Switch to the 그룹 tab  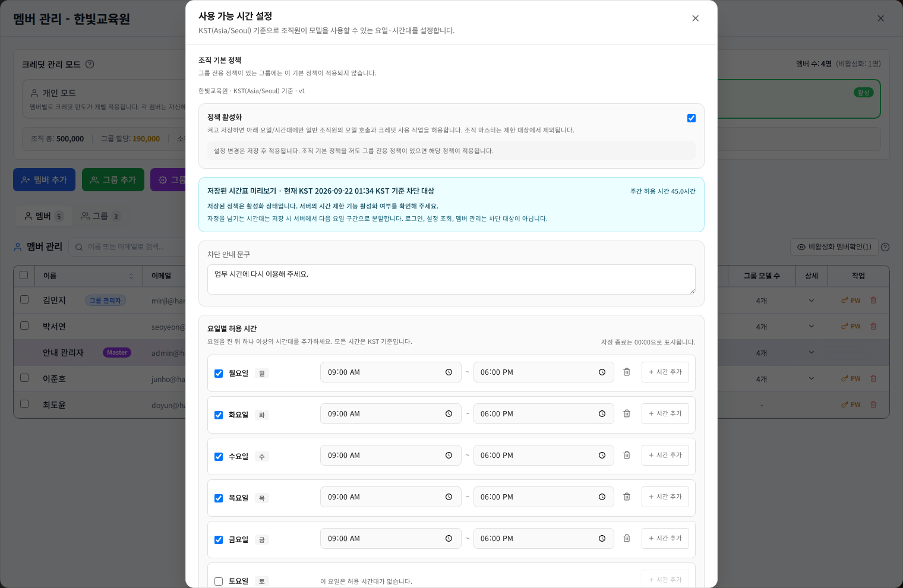[x=100, y=216]
